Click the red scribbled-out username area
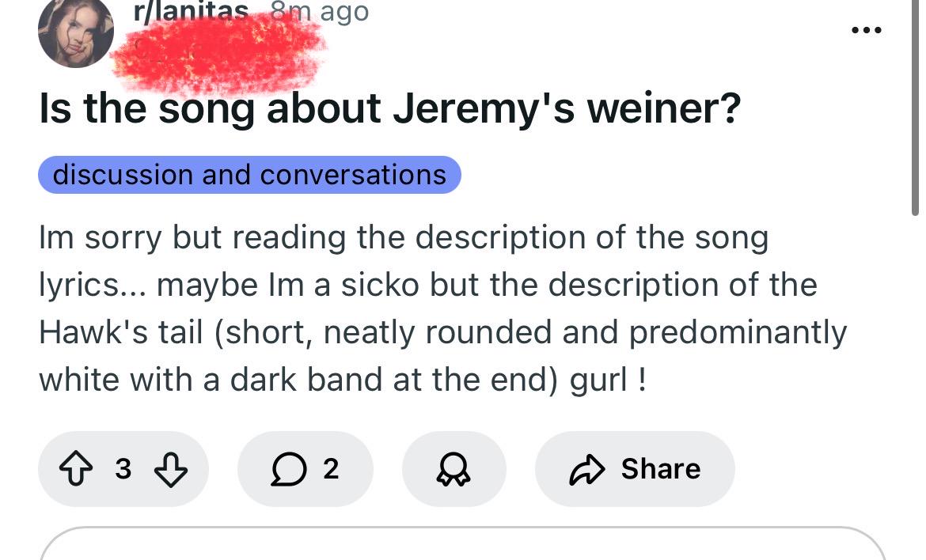 pos(218,55)
